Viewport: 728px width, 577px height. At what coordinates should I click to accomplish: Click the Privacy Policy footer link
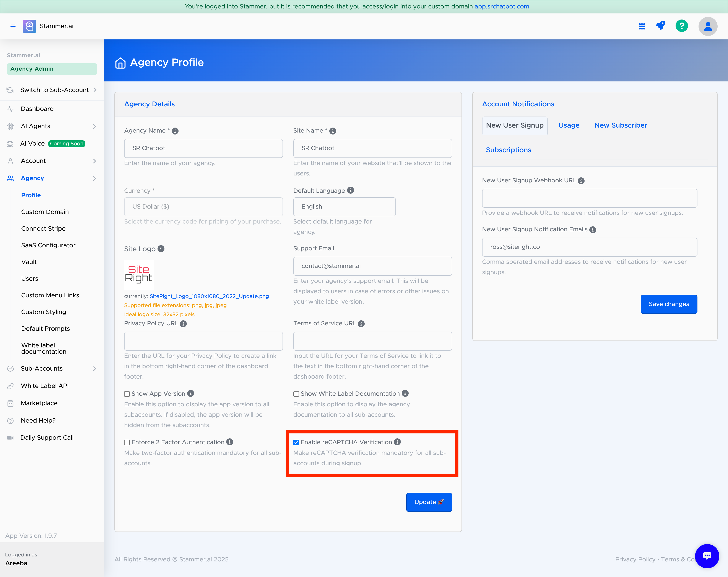tap(635, 559)
